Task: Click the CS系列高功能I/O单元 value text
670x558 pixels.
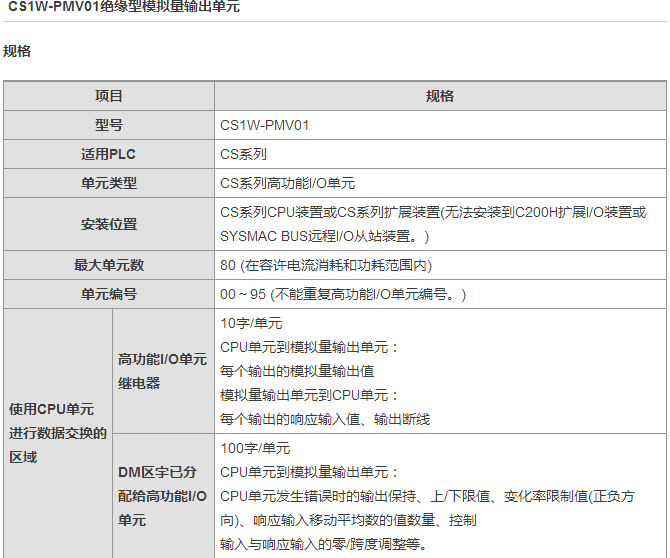Action: [288, 183]
